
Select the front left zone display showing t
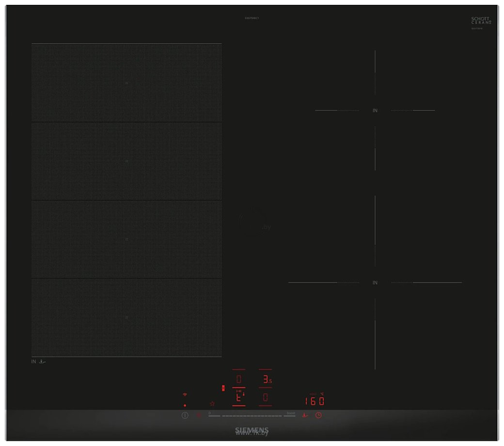point(239,398)
